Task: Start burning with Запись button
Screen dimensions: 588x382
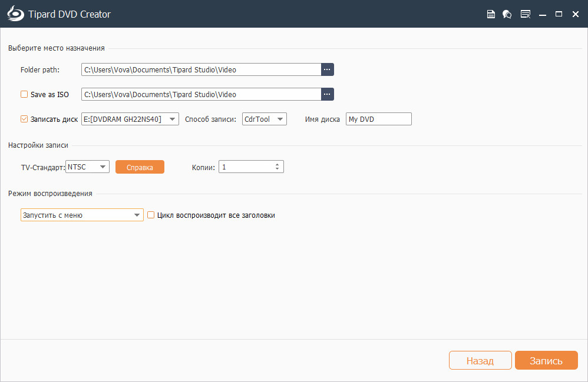Action: [x=546, y=360]
